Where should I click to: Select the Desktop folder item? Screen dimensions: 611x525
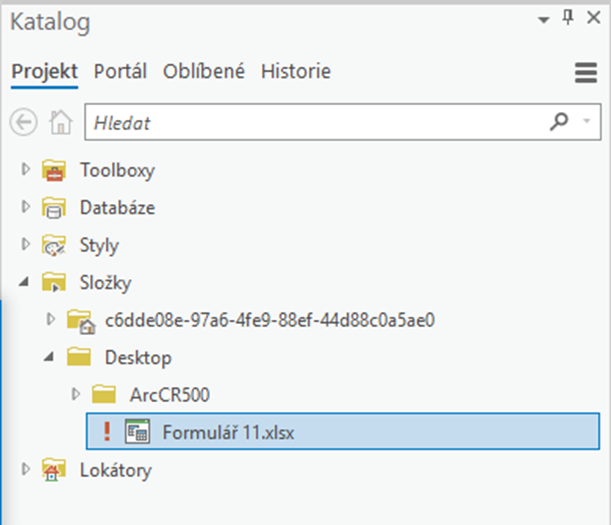[x=138, y=357]
